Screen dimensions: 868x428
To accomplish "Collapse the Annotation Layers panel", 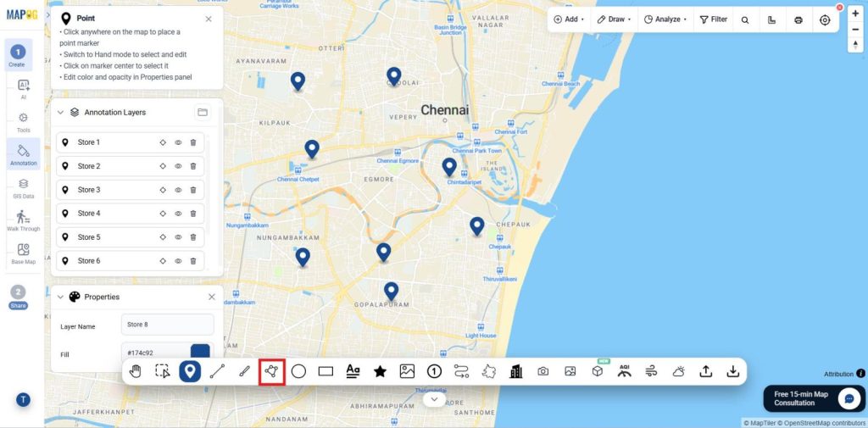I will [60, 113].
